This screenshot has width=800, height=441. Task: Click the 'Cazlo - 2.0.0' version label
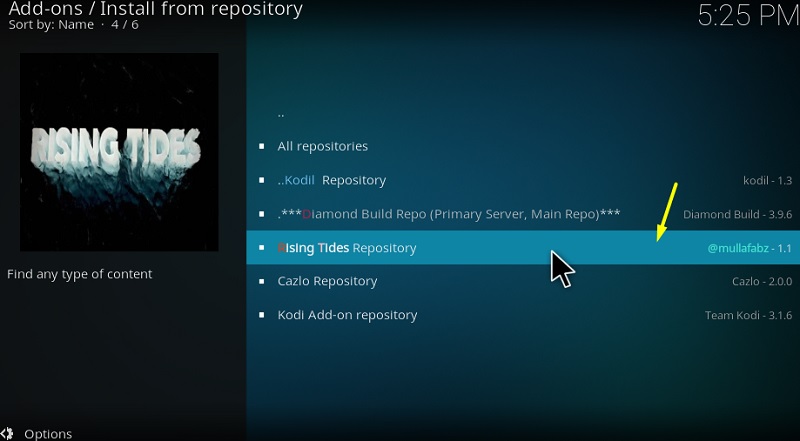click(x=762, y=281)
